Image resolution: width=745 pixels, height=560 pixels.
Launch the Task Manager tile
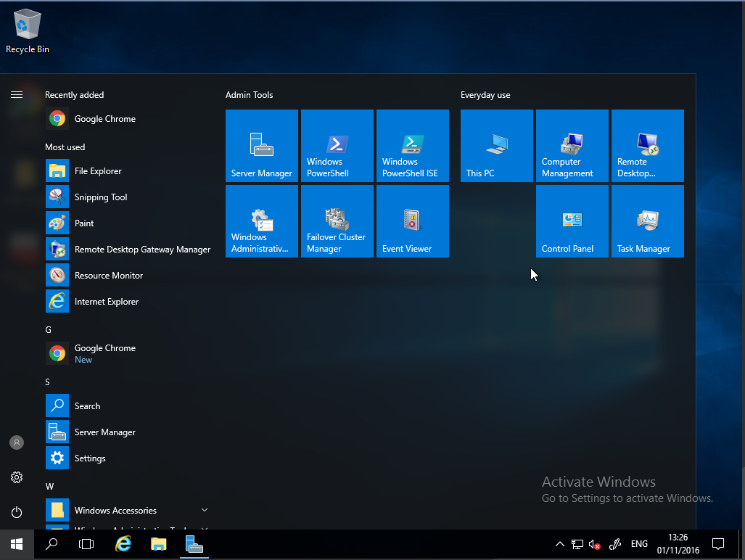648,221
